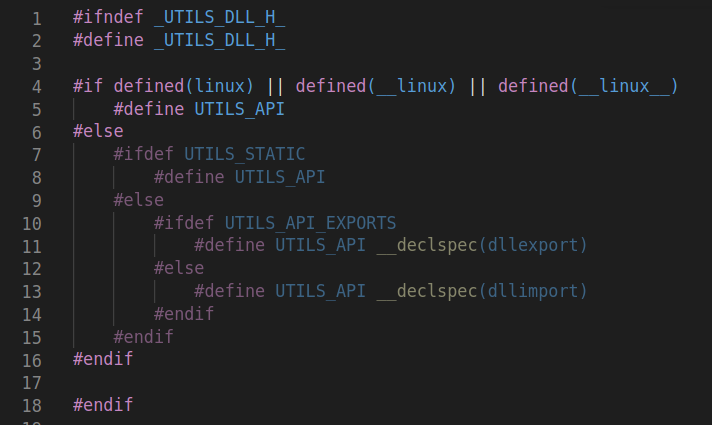Place cursor on _UTILS_DLL_H_ in #ifndef line
The height and width of the screenshot is (425, 712).
pyautogui.click(x=219, y=18)
